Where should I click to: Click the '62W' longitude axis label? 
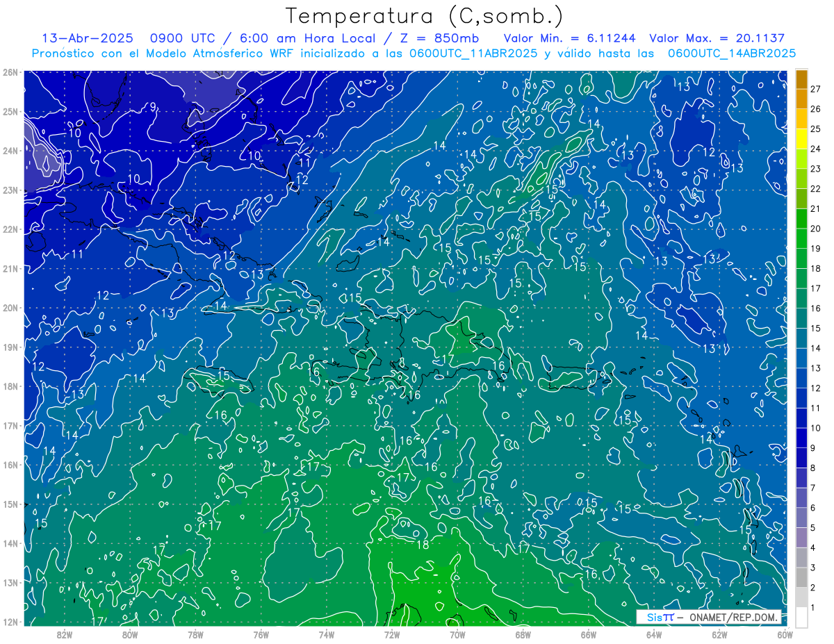[719, 634]
